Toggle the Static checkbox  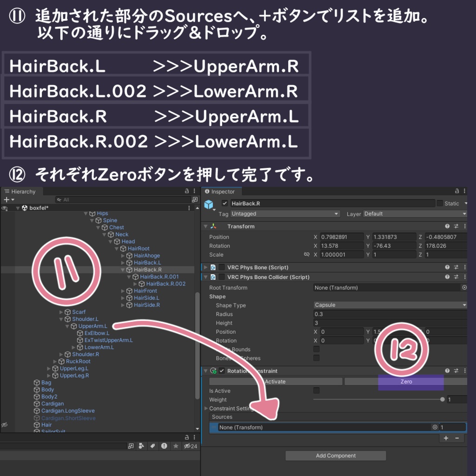[440, 204]
